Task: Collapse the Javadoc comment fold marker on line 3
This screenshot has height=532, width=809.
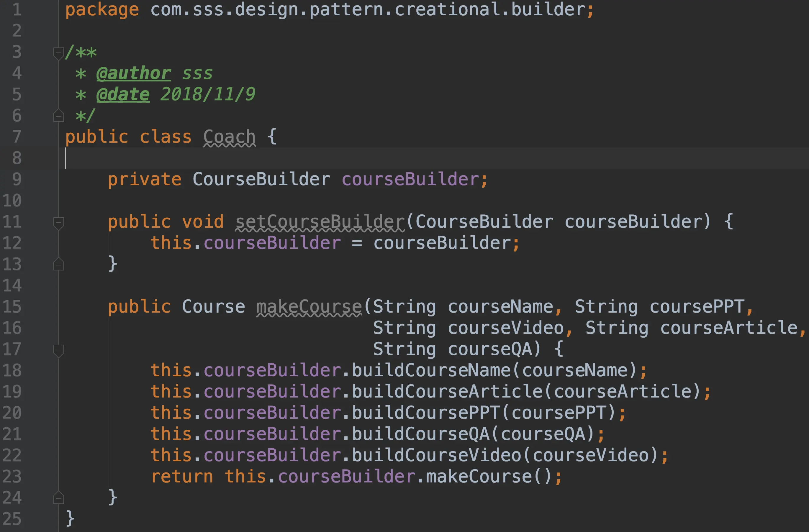Action: 59,53
